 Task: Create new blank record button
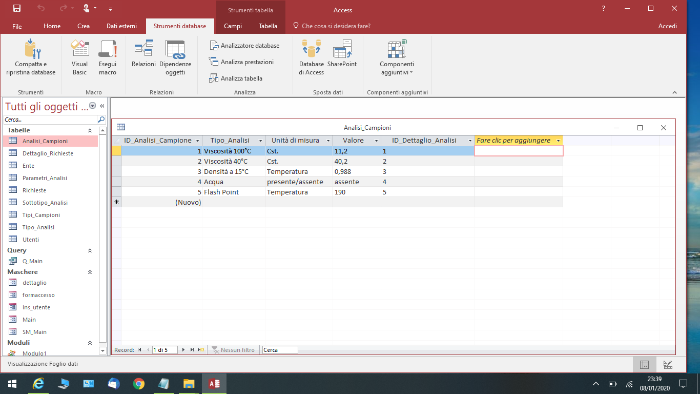pos(201,350)
